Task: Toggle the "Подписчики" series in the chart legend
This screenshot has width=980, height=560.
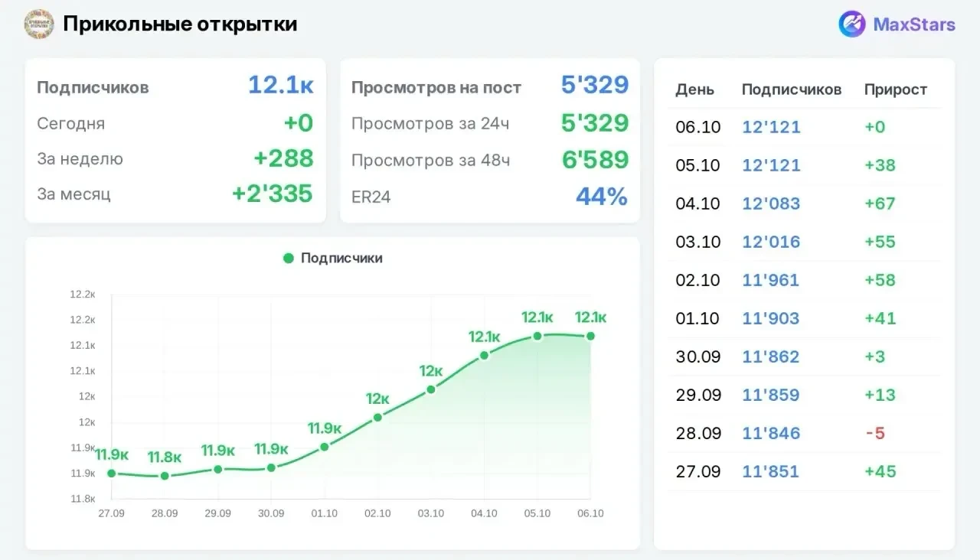Action: click(332, 258)
